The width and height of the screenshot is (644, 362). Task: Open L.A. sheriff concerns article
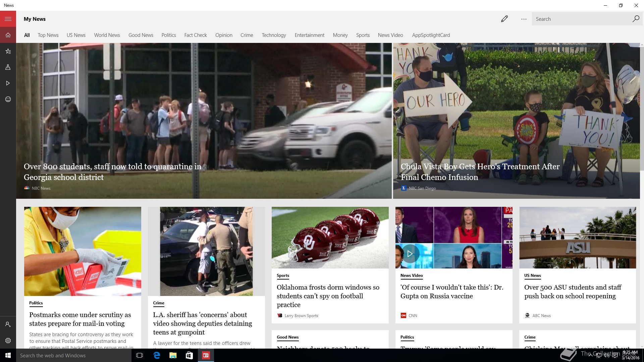(x=203, y=323)
